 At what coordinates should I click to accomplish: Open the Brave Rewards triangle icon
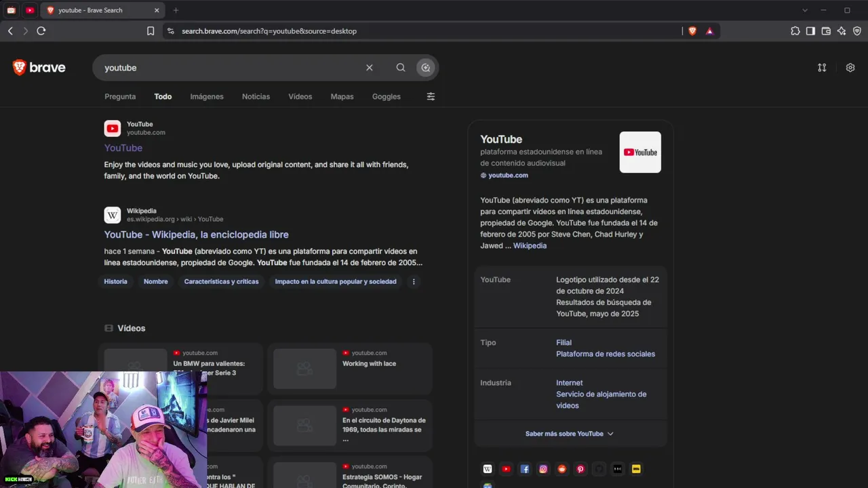point(709,30)
